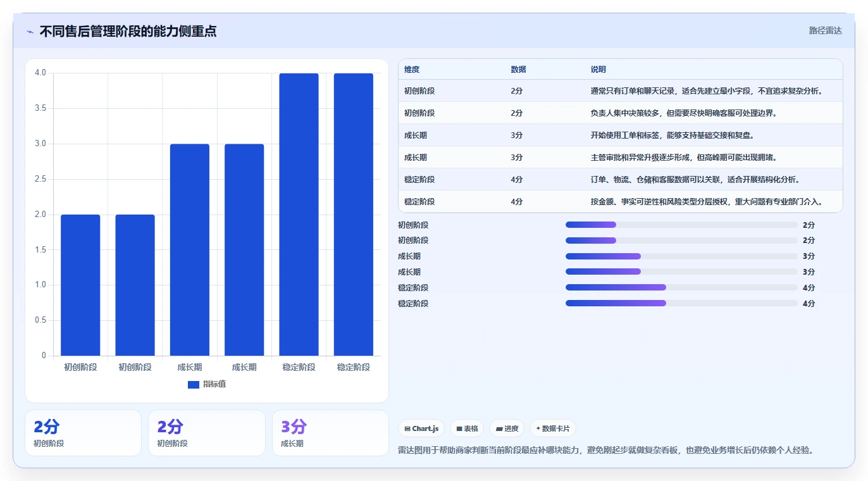868x481 pixels.
Task: Toggle the 指标值 legend label
Action: coord(214,385)
